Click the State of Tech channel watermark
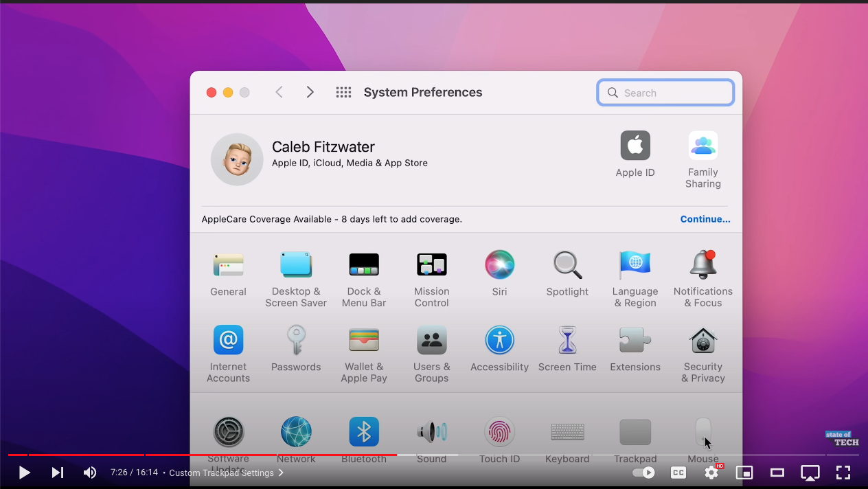The width and height of the screenshot is (868, 489). (842, 439)
